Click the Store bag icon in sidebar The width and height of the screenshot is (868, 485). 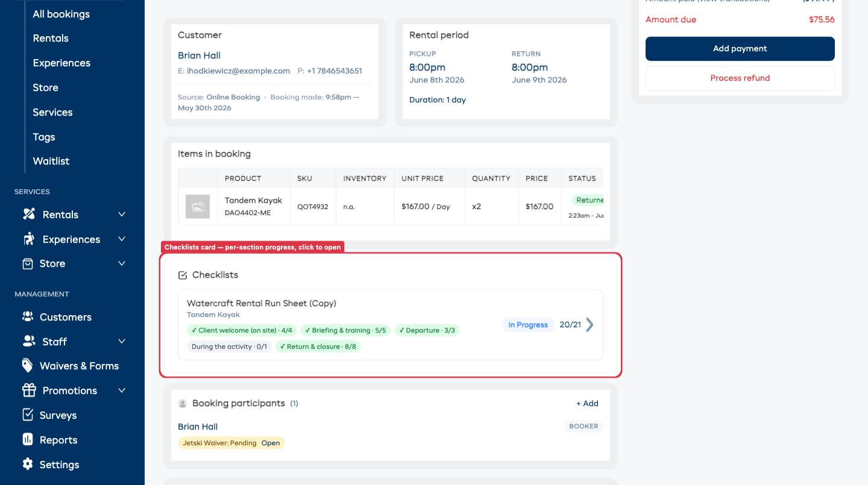tap(28, 263)
